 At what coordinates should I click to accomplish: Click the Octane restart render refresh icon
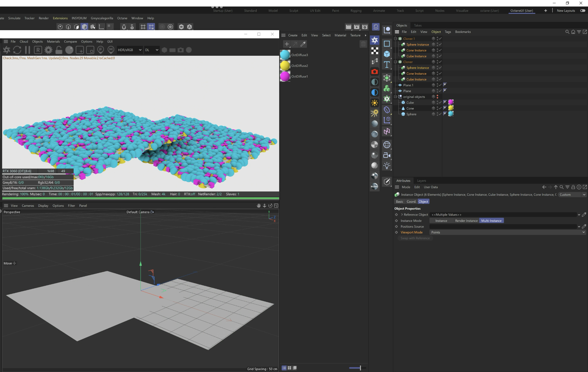[17, 50]
